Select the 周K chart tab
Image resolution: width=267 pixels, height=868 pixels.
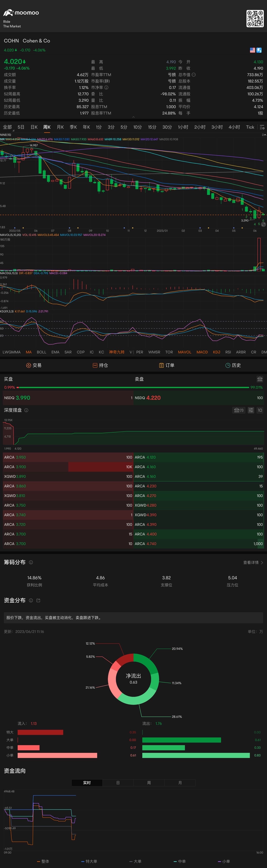(47, 127)
